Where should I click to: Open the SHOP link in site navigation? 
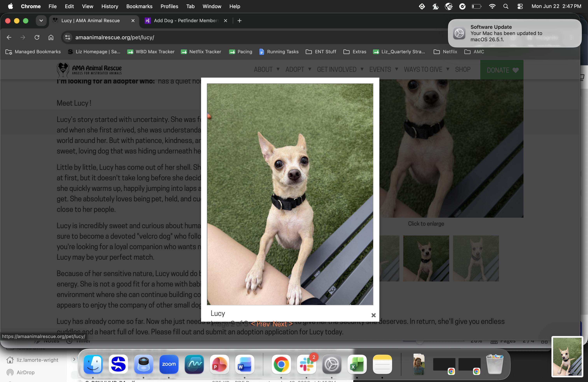[463, 69]
